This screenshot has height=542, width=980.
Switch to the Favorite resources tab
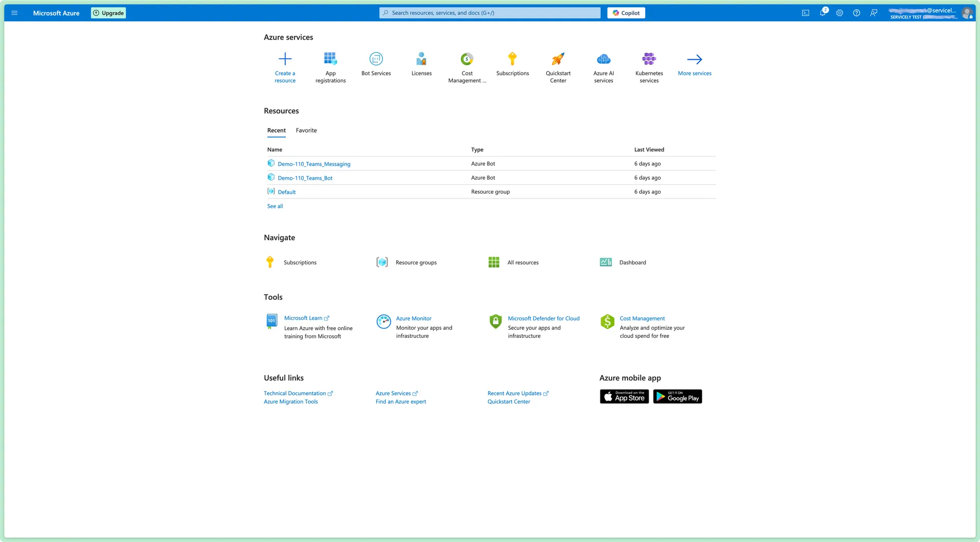point(306,131)
